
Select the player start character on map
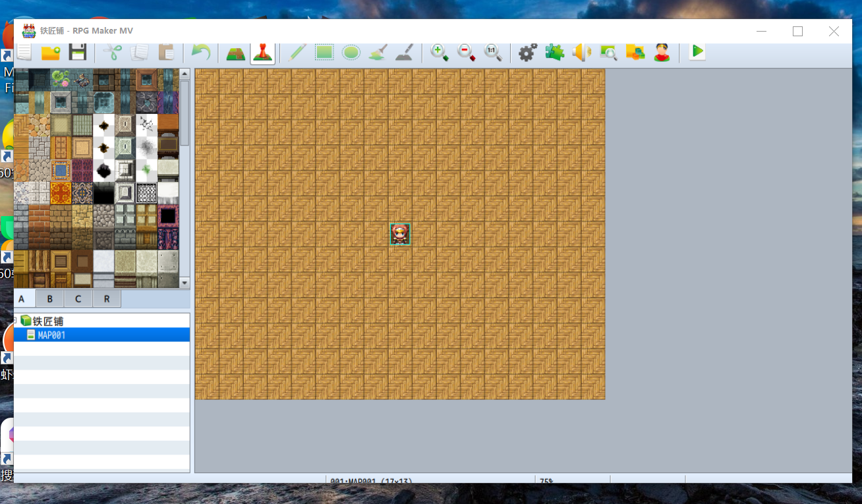(x=400, y=235)
